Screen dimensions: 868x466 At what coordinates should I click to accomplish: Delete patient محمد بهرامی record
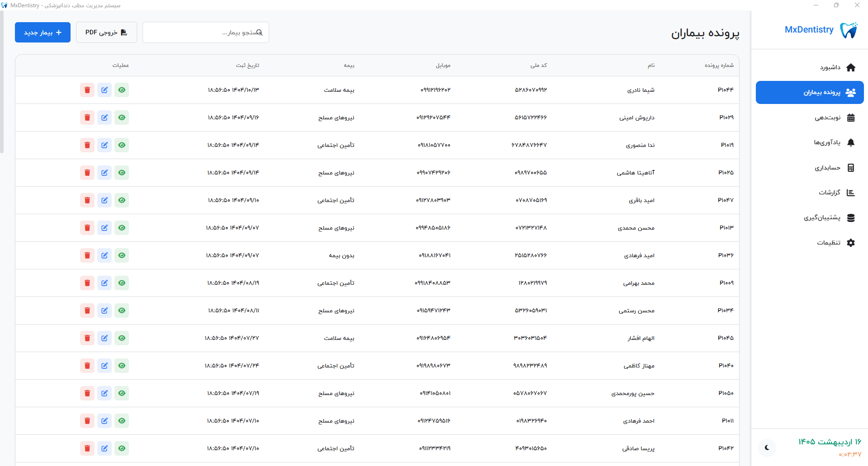tap(87, 283)
